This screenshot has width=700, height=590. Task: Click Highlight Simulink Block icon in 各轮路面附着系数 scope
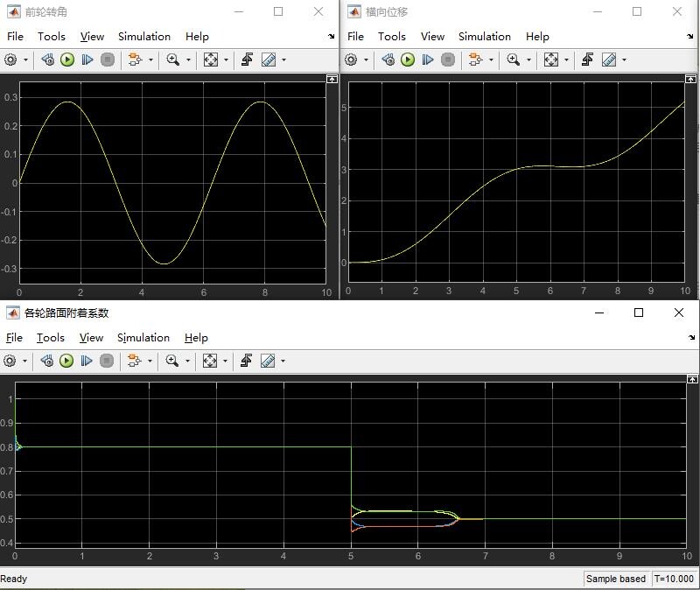pos(134,361)
